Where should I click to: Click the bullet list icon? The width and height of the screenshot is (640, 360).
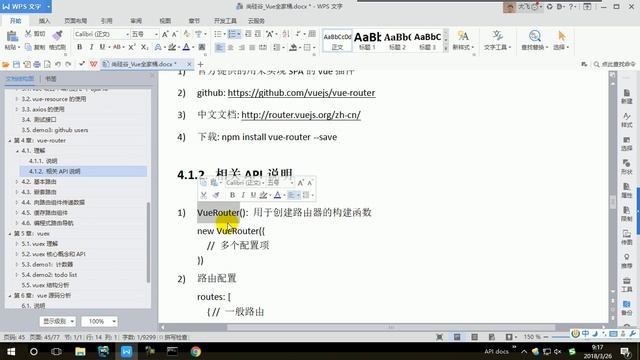point(218,34)
